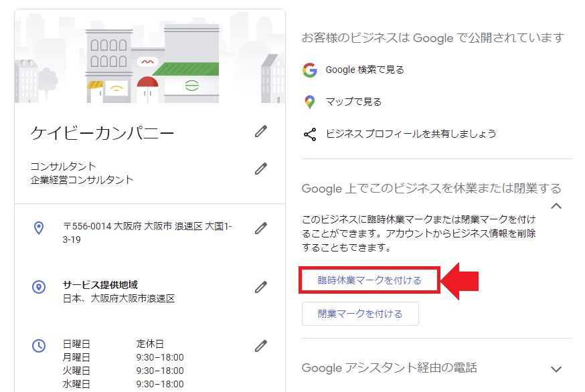This screenshot has height=392, width=585.
Task: Edit the 〒556-0014 address pencil icon
Action: click(x=261, y=228)
